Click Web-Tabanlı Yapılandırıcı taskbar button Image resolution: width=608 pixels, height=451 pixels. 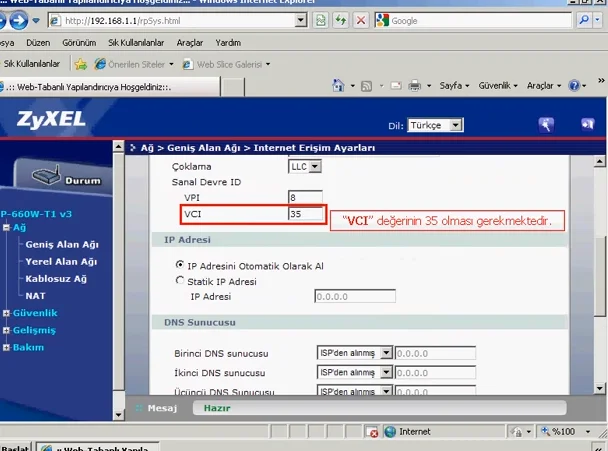[x=98, y=447]
